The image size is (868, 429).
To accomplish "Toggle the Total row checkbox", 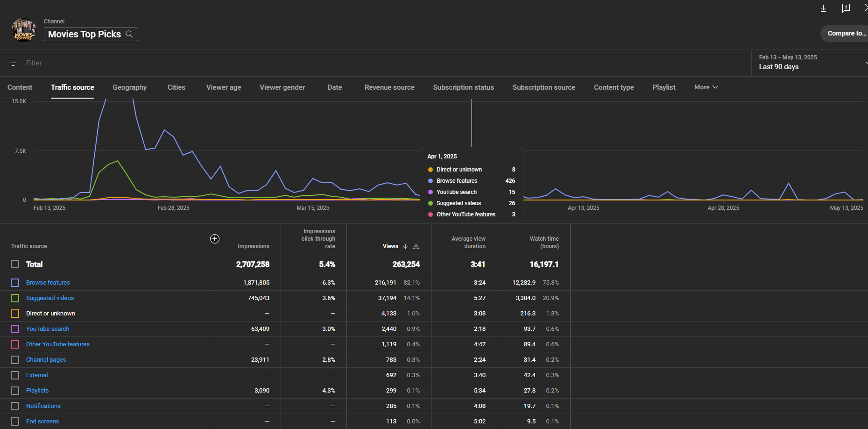I will [15, 265].
